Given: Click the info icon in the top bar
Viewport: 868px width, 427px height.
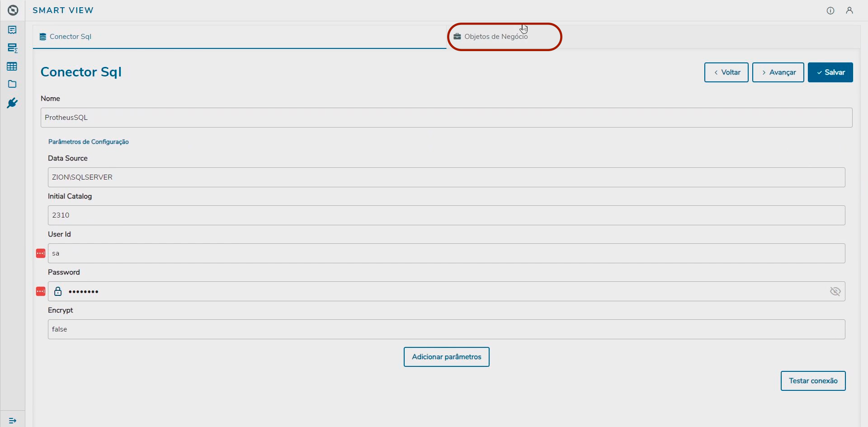Looking at the screenshot, I should [x=830, y=10].
